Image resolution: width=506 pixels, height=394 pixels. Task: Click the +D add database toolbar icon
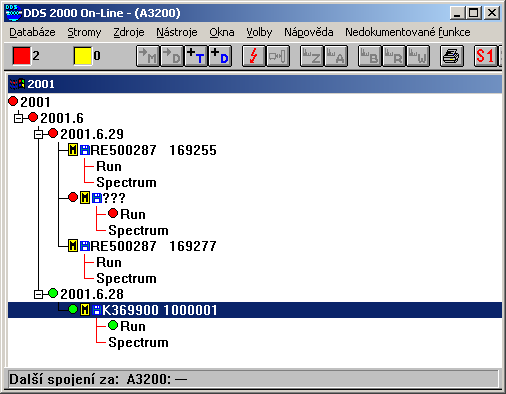tap(220, 56)
